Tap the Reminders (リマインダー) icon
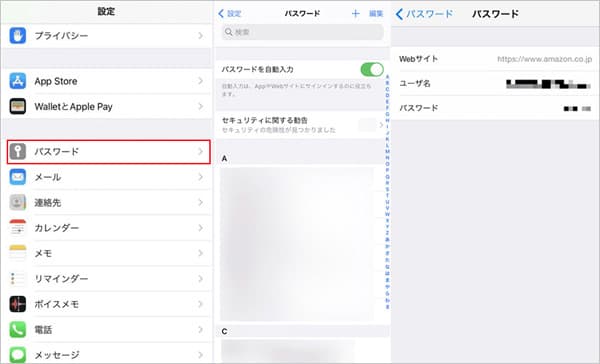The image size is (600, 364). coord(18,279)
